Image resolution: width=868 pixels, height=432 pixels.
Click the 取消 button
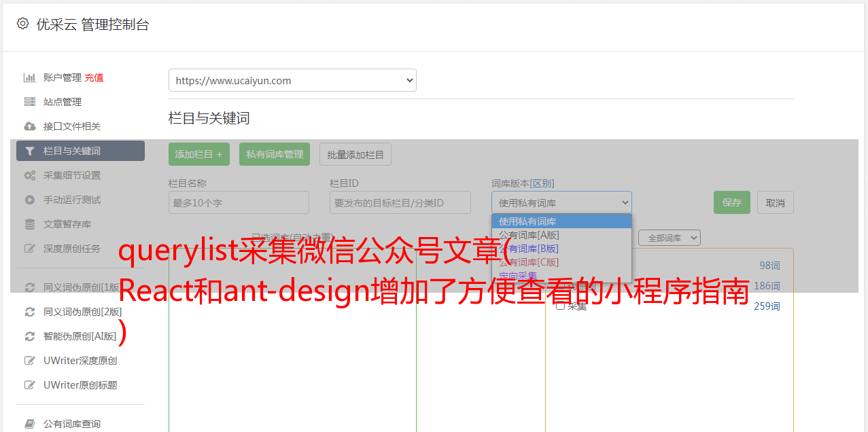(x=776, y=202)
